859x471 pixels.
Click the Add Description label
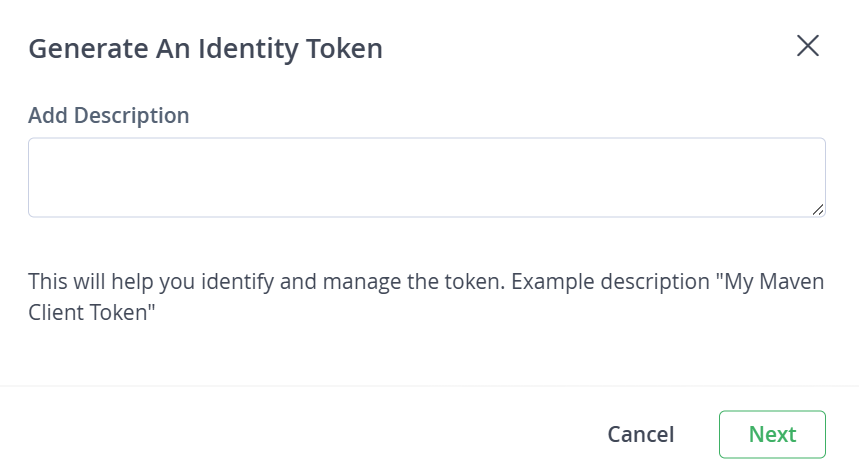[x=108, y=115]
